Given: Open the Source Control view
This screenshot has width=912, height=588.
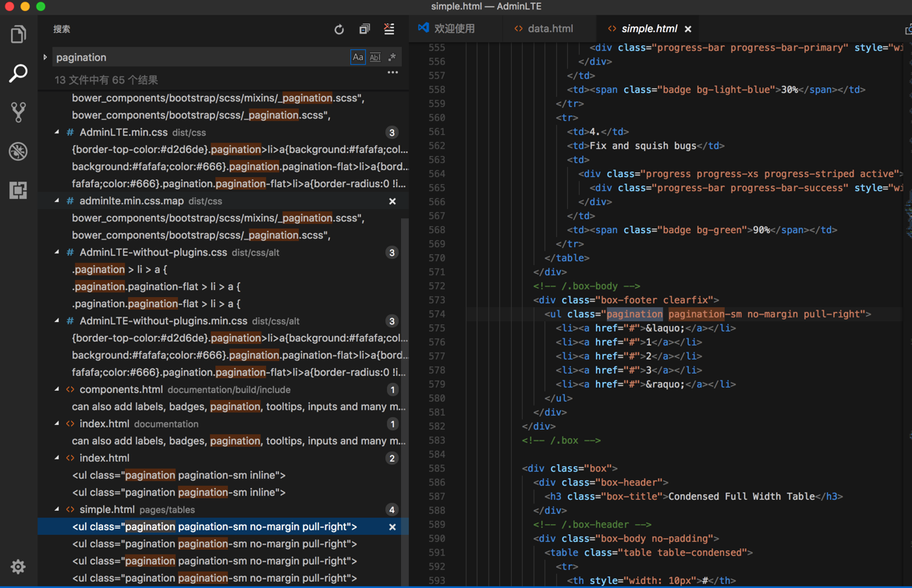Looking at the screenshot, I should (18, 112).
